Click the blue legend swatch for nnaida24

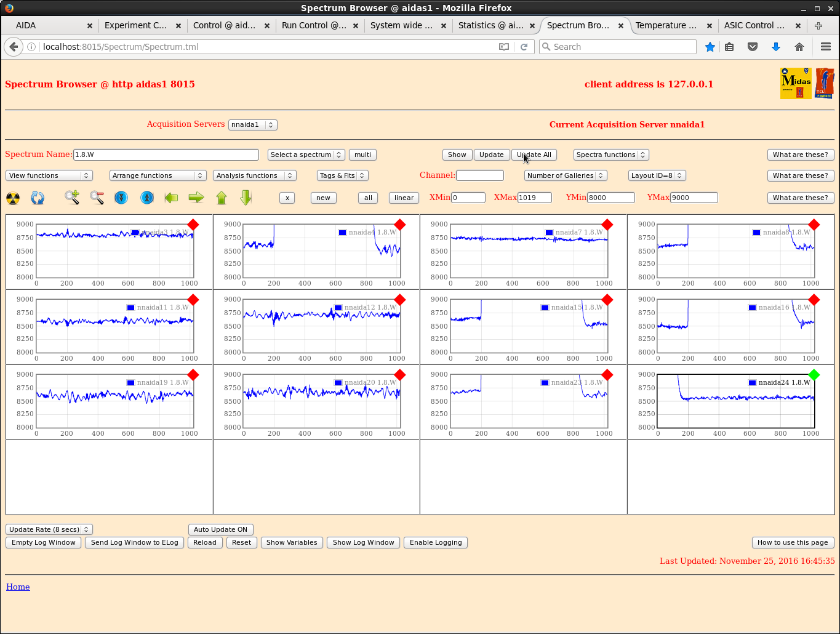click(x=752, y=382)
